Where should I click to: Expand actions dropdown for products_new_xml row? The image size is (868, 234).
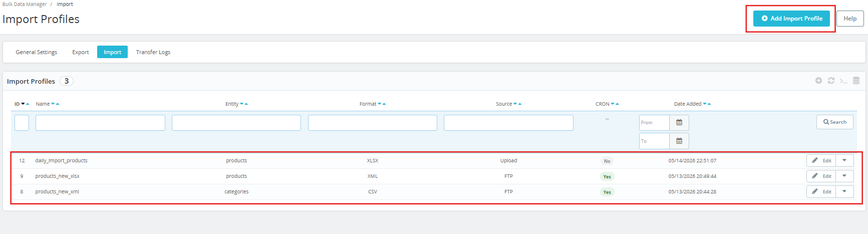[844, 192]
